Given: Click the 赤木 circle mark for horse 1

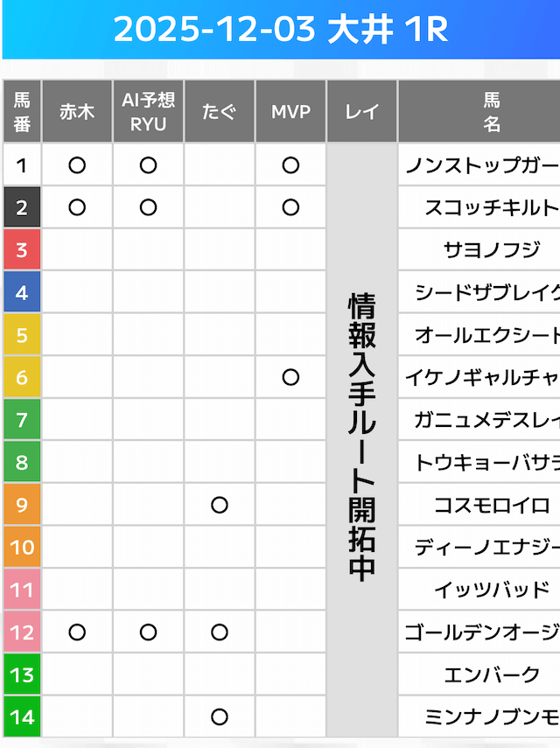Looking at the screenshot, I should [77, 164].
